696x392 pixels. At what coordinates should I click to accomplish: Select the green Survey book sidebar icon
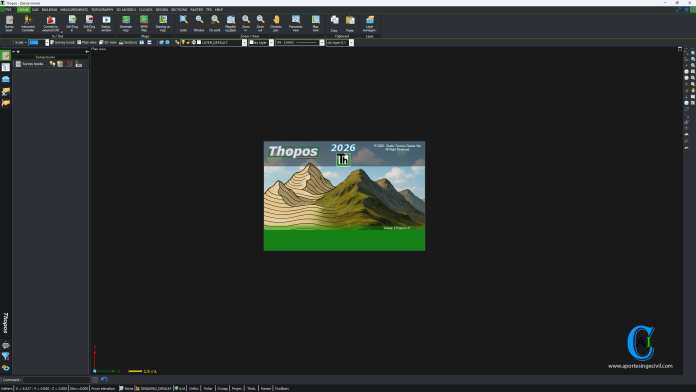coord(6,55)
